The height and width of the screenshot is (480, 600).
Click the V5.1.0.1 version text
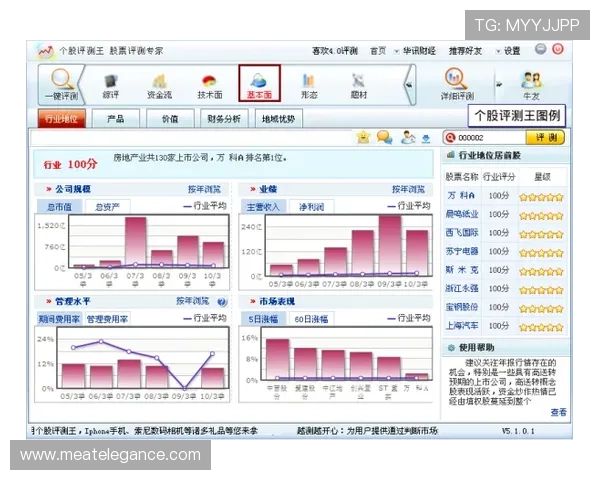click(x=518, y=431)
